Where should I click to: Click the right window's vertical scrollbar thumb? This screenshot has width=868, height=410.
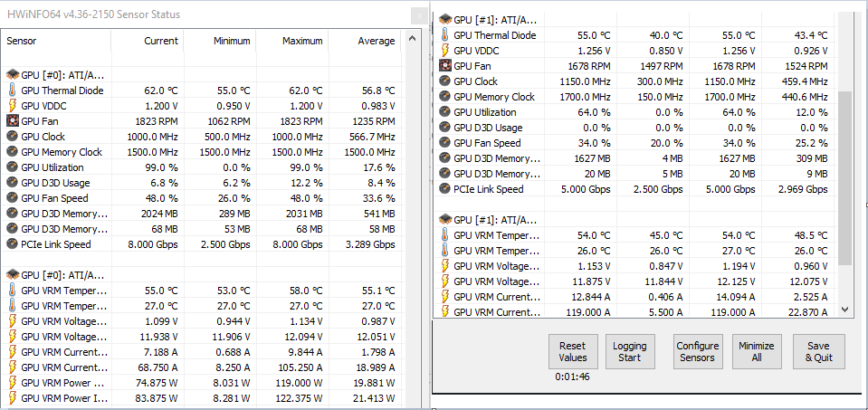tap(844, 178)
